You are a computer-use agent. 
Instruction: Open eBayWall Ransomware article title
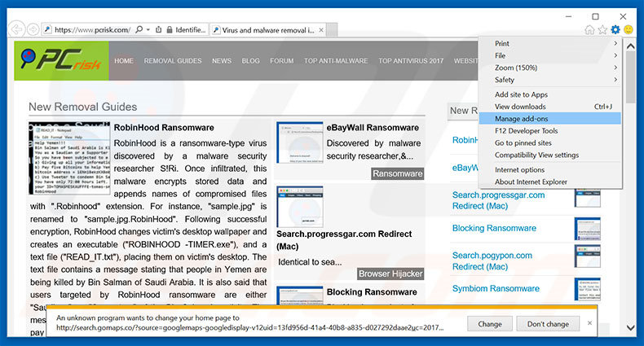(373, 128)
